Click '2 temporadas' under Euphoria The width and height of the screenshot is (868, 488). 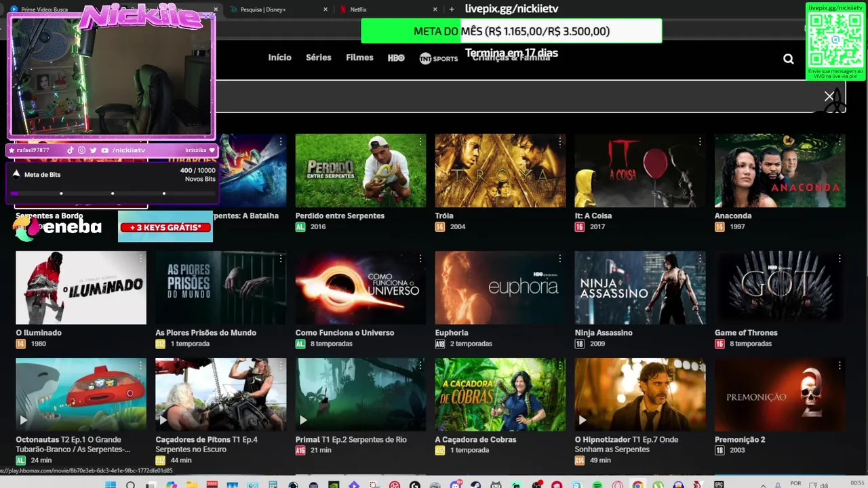(471, 344)
